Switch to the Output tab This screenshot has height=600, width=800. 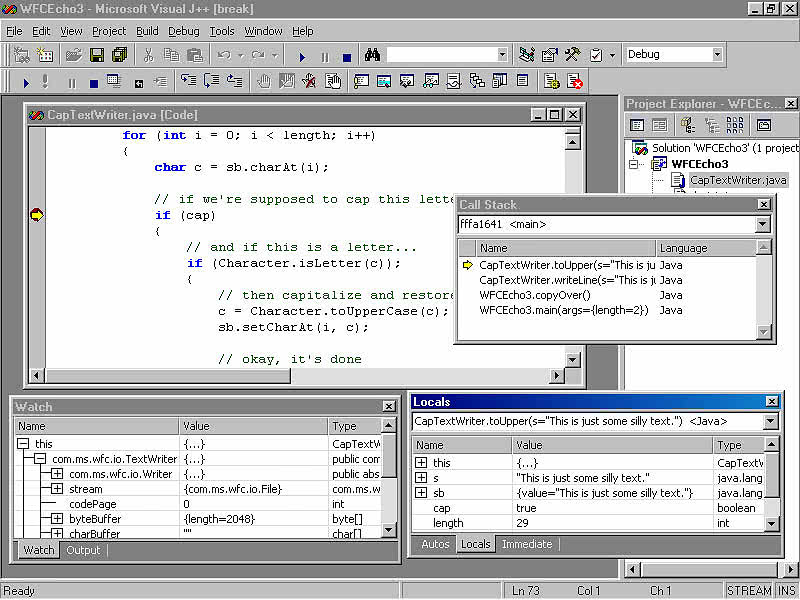(x=83, y=551)
